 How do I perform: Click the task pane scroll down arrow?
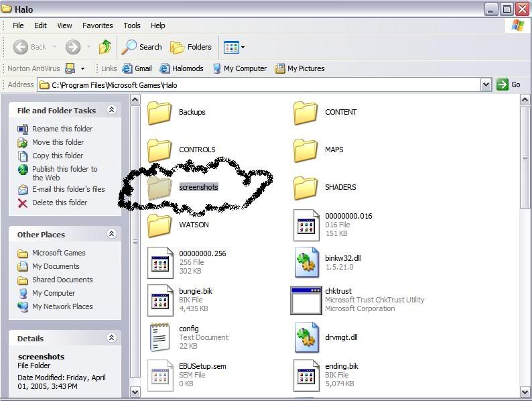tap(135, 392)
